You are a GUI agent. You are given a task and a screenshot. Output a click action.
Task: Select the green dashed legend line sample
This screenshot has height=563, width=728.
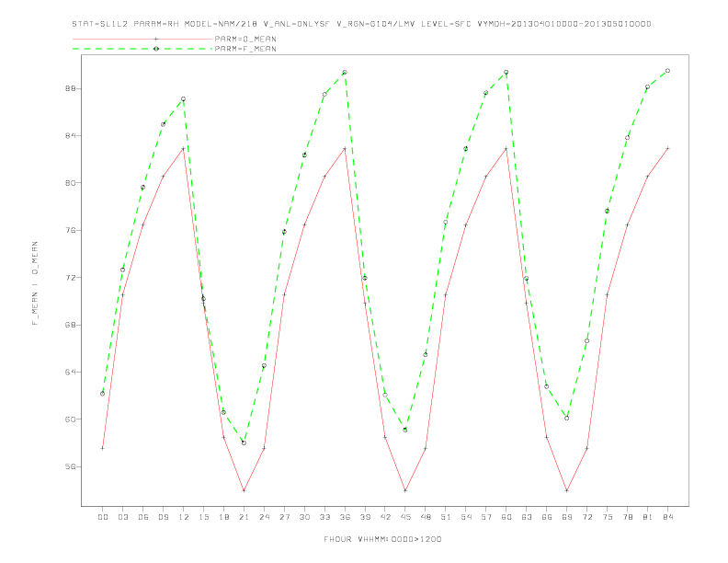(142, 49)
